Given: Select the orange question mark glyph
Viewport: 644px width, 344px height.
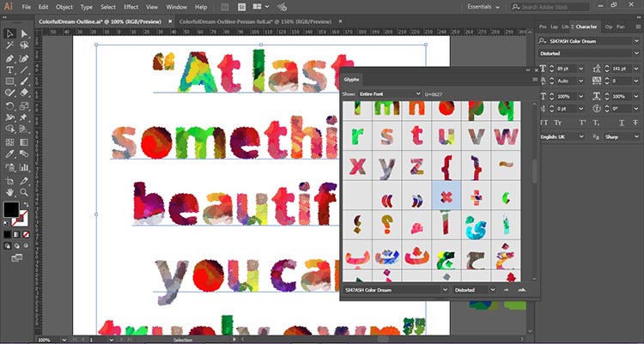Looking at the screenshot, I should point(387,225).
